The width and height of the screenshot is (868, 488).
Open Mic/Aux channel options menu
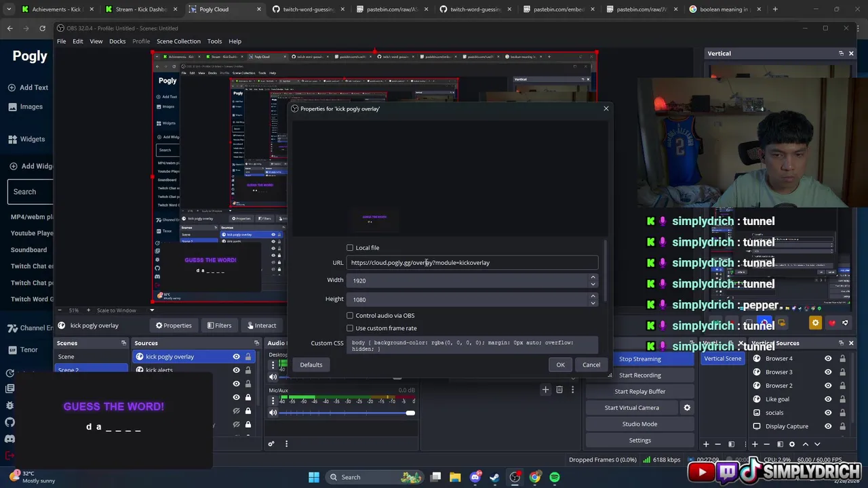click(273, 401)
